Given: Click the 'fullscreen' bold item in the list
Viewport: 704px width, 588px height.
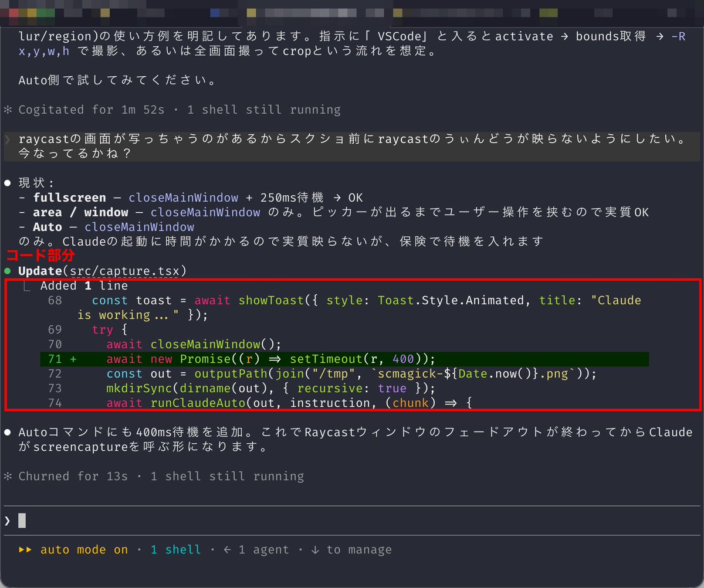Looking at the screenshot, I should click(x=70, y=198).
